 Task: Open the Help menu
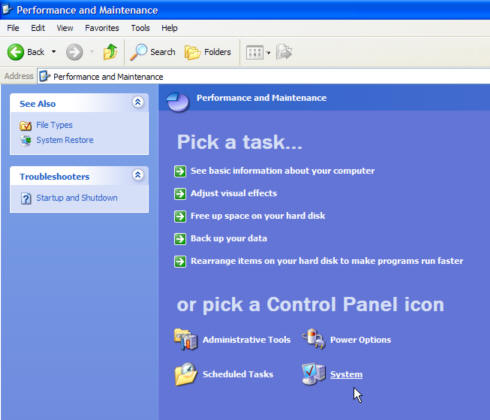[x=169, y=28]
